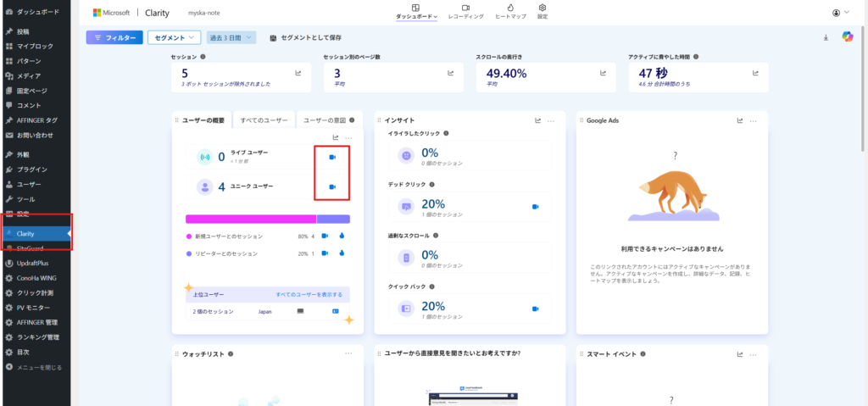Open more options in ユーザーの概要 panel
868x406 pixels.
(x=348, y=138)
